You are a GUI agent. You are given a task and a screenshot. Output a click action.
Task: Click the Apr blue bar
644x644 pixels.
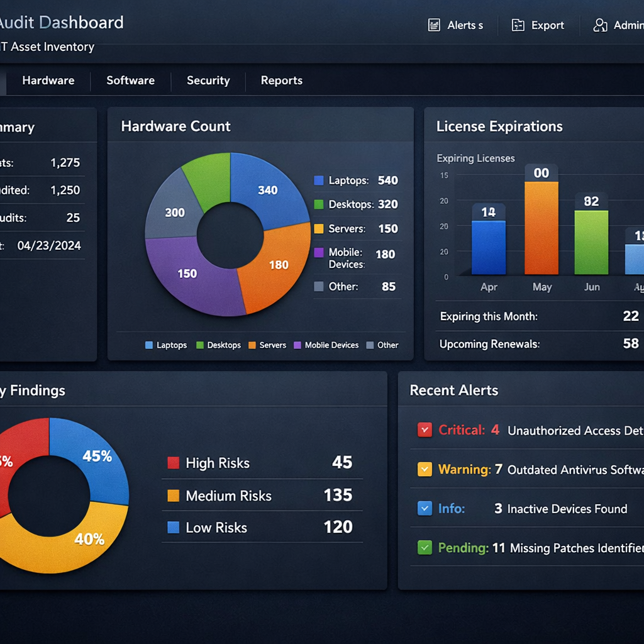click(489, 248)
